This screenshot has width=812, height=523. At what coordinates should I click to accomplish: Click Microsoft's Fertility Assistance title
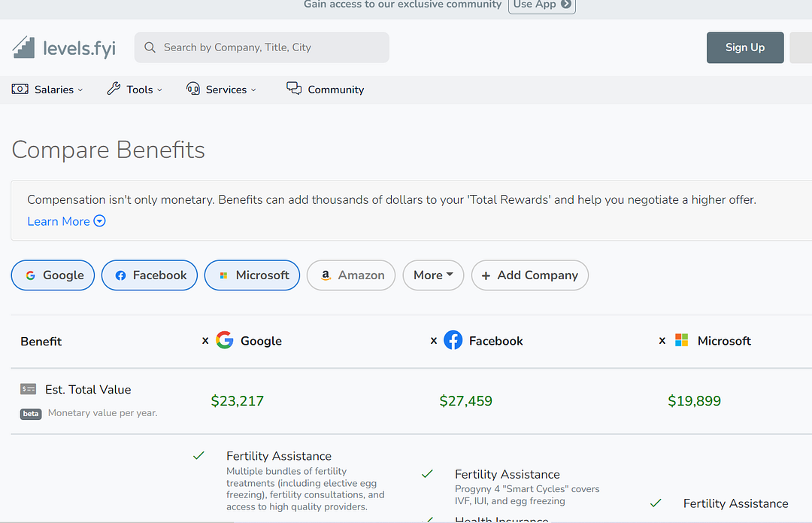(x=735, y=503)
